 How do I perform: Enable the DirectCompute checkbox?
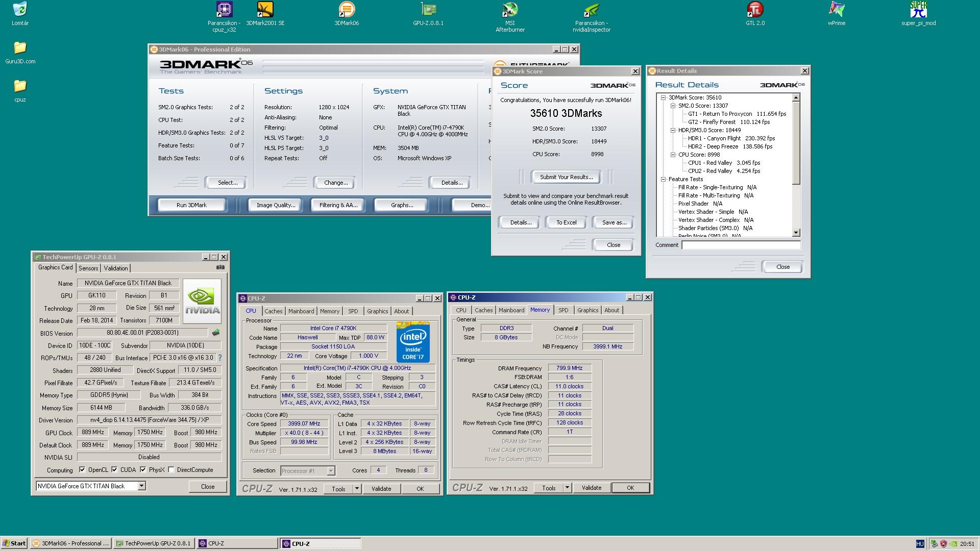pyautogui.click(x=171, y=470)
